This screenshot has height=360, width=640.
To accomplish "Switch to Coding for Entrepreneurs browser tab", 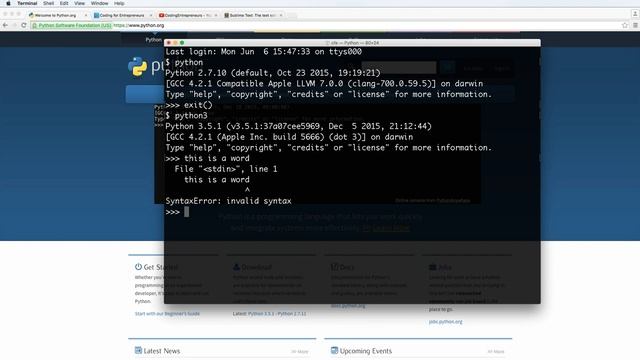I will click(x=122, y=15).
